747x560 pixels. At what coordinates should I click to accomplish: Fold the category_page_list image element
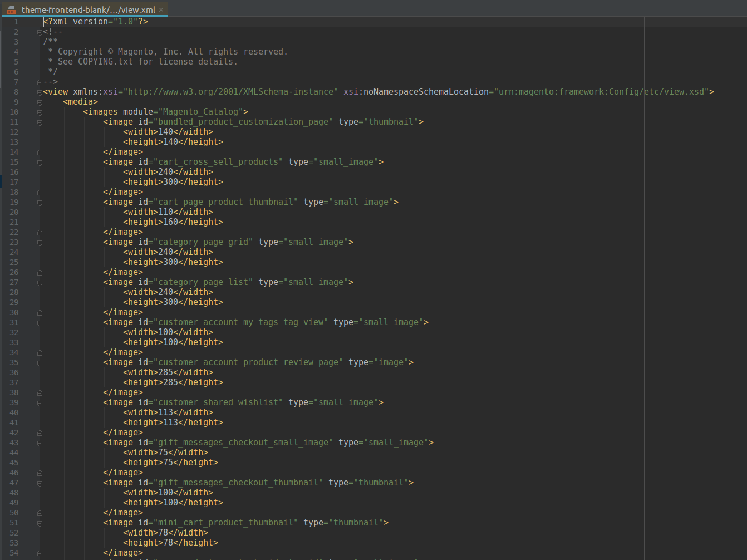pyautogui.click(x=40, y=282)
